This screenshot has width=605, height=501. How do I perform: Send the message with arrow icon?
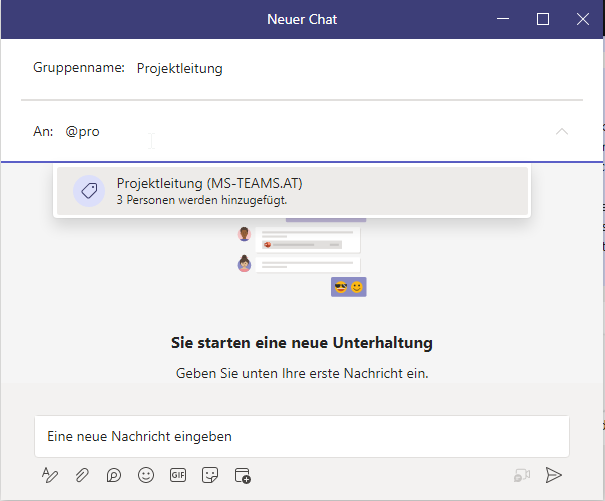(x=553, y=475)
